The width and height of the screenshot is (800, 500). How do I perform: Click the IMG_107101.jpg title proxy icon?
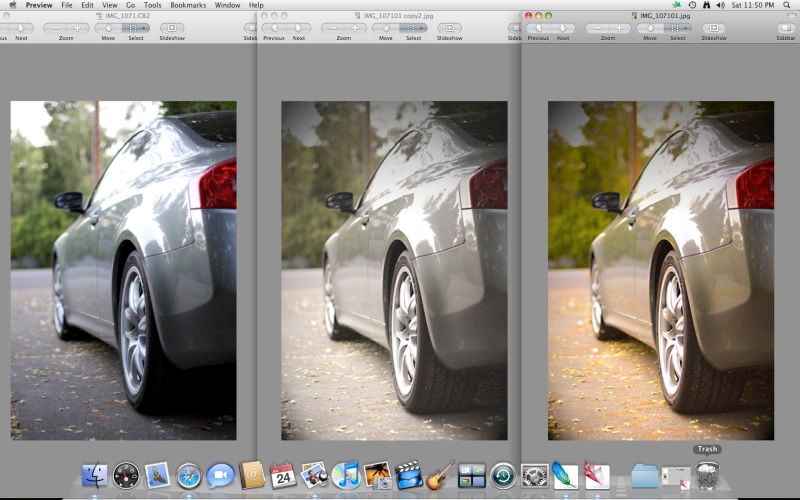point(635,16)
